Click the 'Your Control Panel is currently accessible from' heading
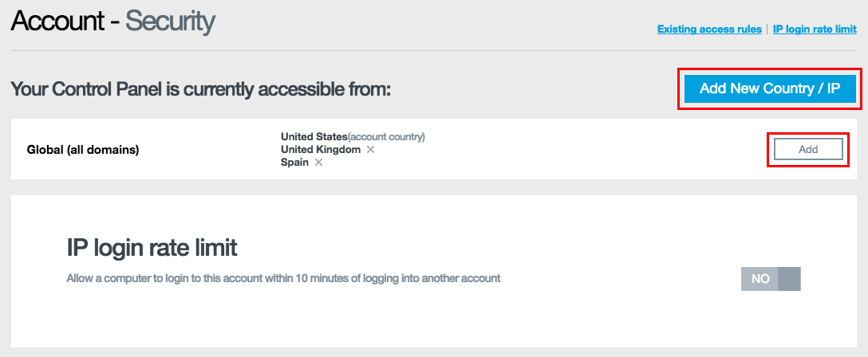 click(200, 88)
